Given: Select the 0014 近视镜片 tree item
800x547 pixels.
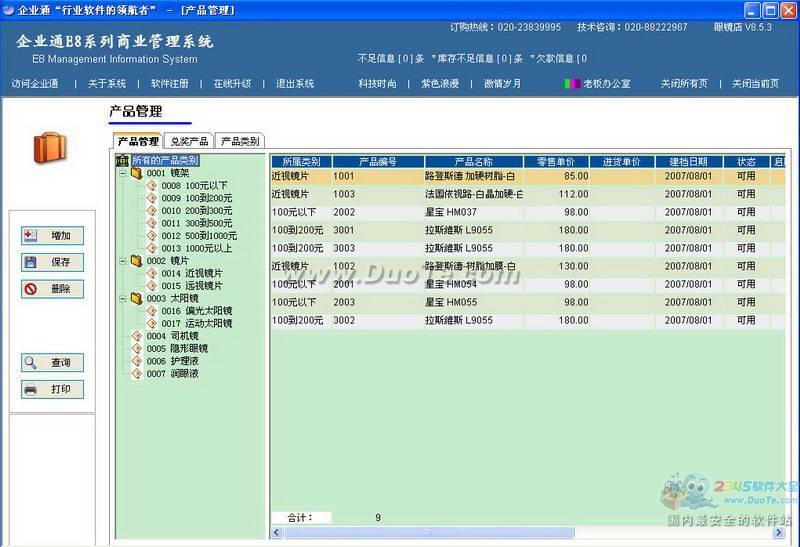Looking at the screenshot, I should pyautogui.click(x=192, y=274).
